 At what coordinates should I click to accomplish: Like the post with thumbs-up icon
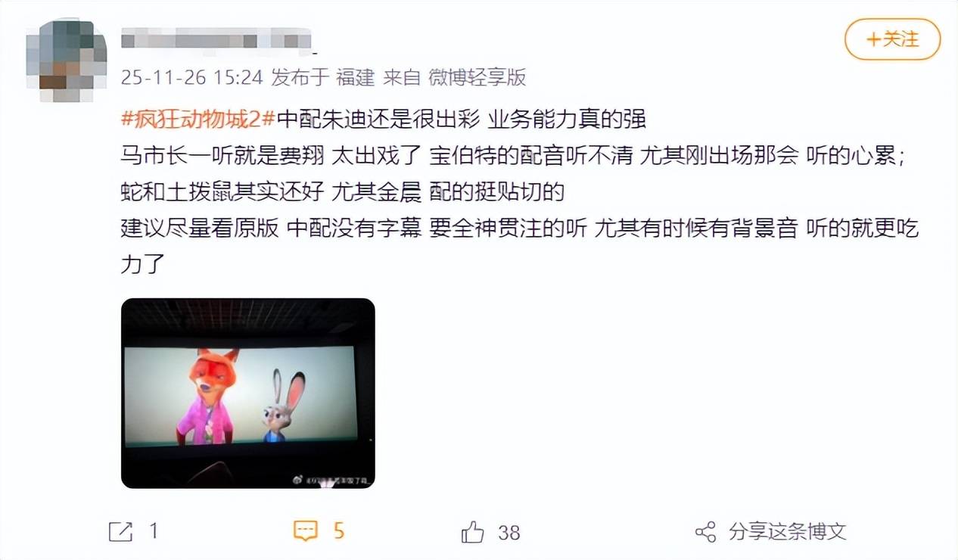tap(472, 532)
